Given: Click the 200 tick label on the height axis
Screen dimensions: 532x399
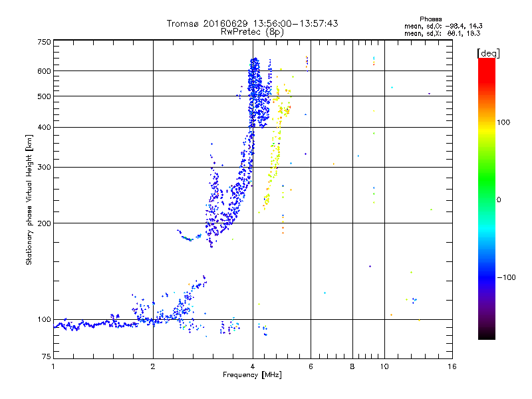Looking at the screenshot, I should [44, 223].
